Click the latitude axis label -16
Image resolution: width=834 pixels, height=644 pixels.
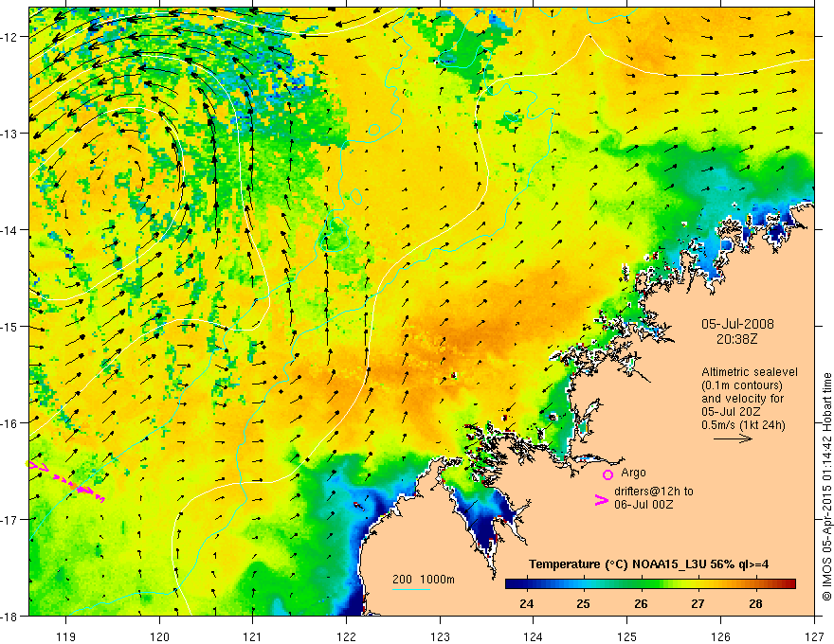10,423
